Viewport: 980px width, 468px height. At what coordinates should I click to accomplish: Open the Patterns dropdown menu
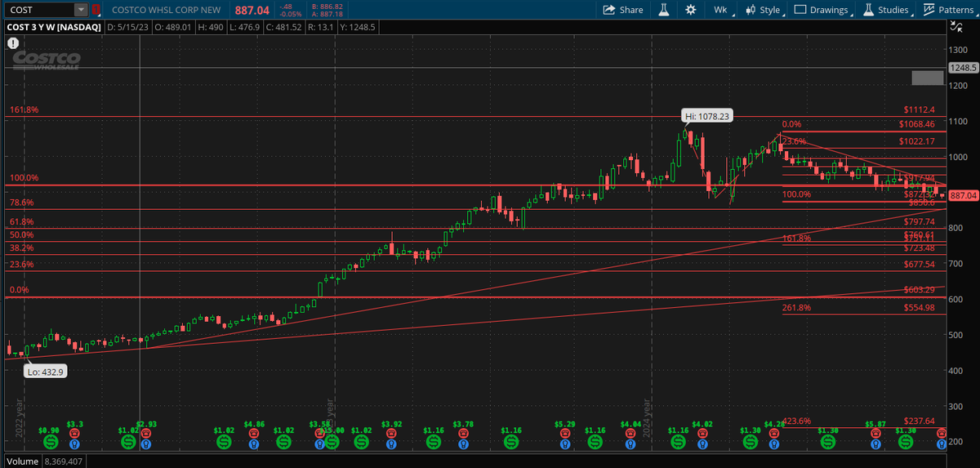[x=949, y=10]
